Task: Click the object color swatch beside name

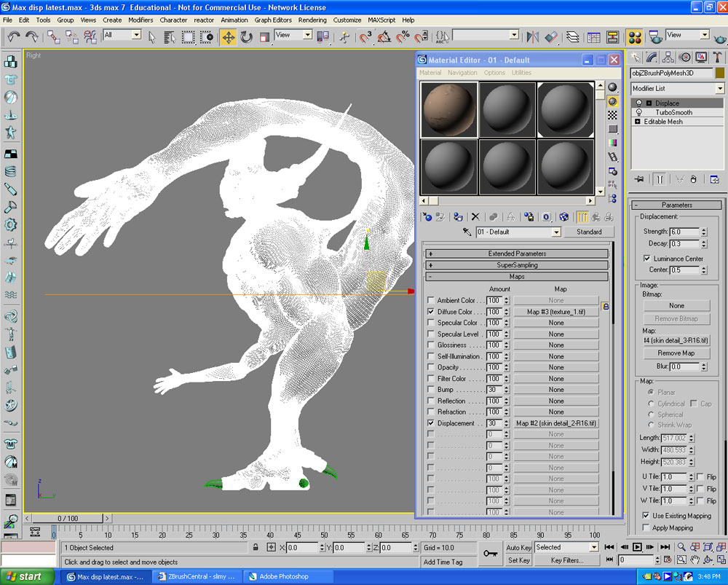Action: click(720, 73)
